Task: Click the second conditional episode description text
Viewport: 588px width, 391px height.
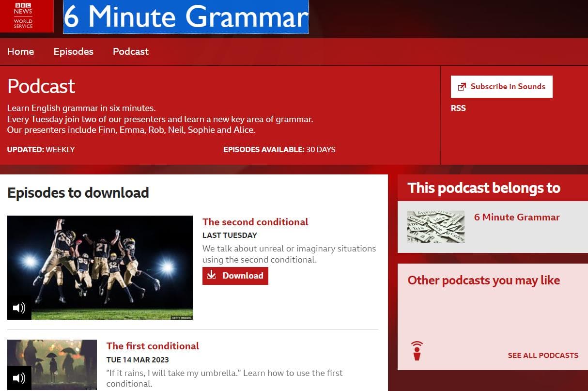Action: pyautogui.click(x=289, y=254)
